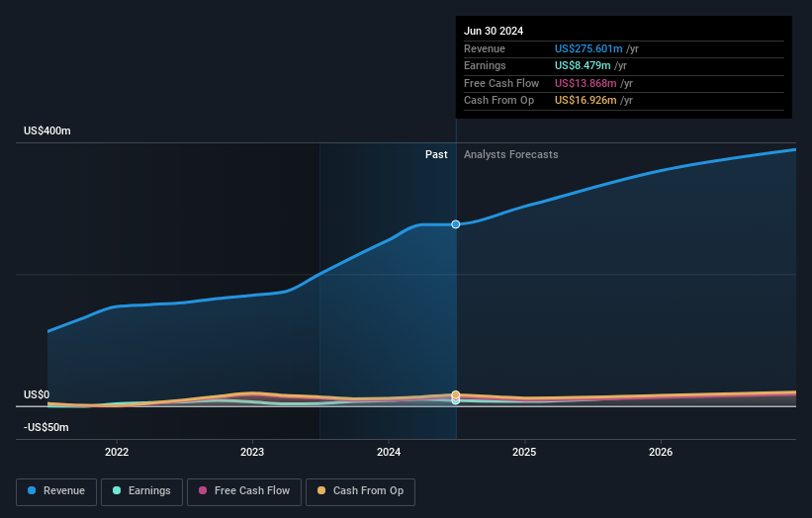Click the Earnings row label in tooltip
The width and height of the screenshot is (812, 518).
[x=485, y=65]
